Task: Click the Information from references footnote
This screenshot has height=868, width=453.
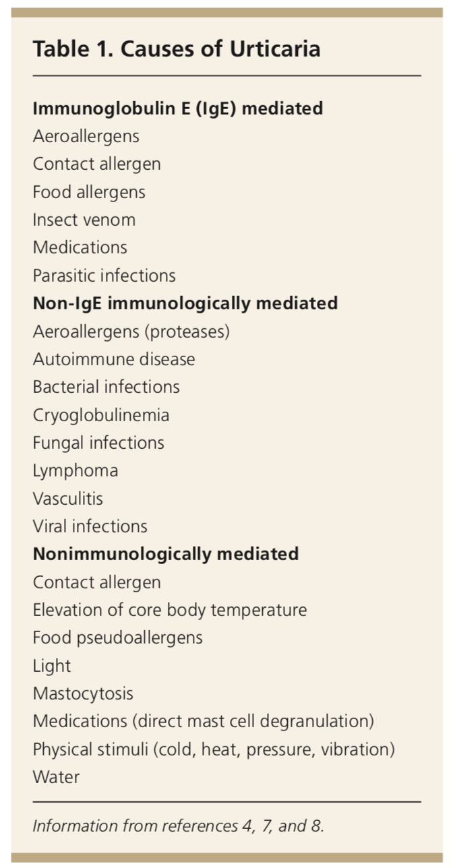Action: tap(179, 826)
